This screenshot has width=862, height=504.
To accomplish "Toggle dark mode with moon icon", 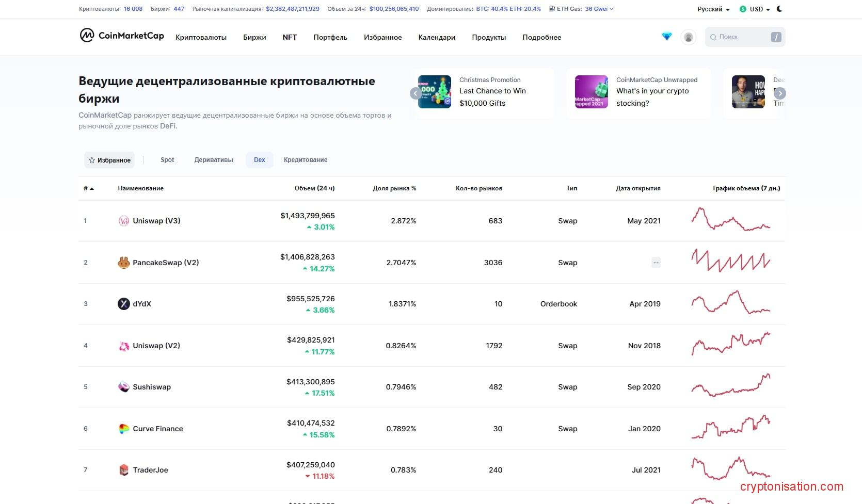I will coord(779,9).
